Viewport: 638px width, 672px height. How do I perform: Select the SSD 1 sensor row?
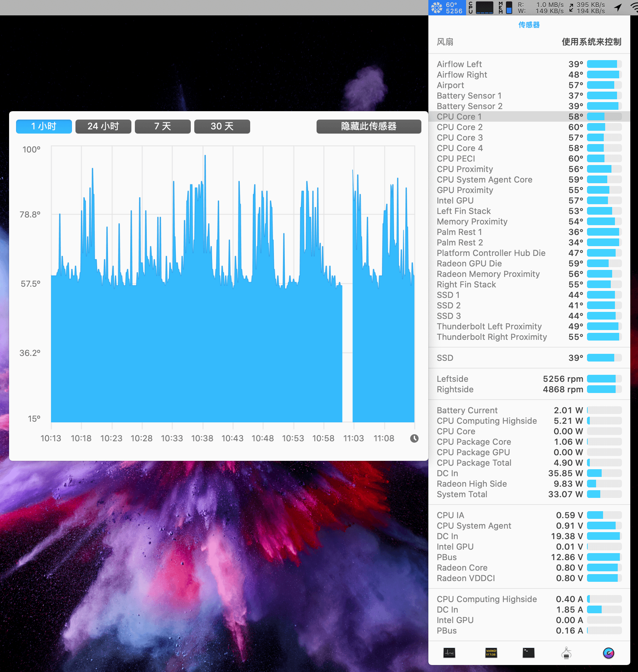pyautogui.click(x=529, y=295)
